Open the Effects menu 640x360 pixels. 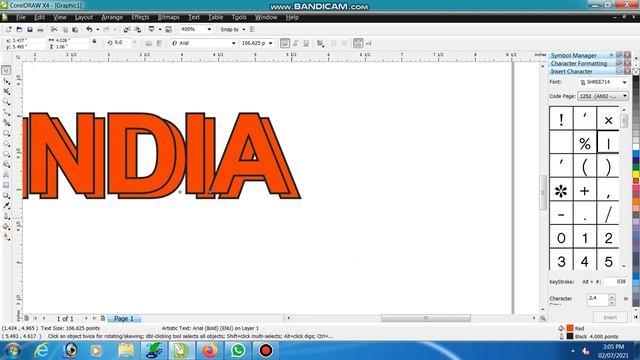[140, 17]
